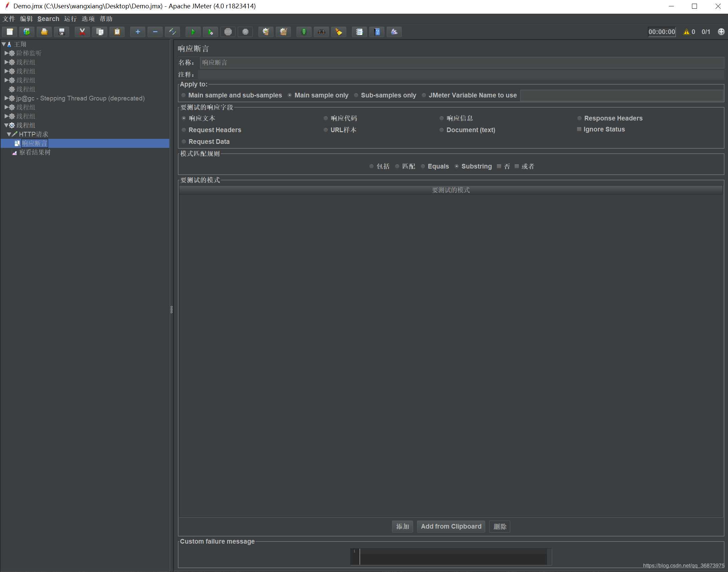Click the Expand all plus icon
Viewport: 728px width, 572px height.
(x=138, y=32)
